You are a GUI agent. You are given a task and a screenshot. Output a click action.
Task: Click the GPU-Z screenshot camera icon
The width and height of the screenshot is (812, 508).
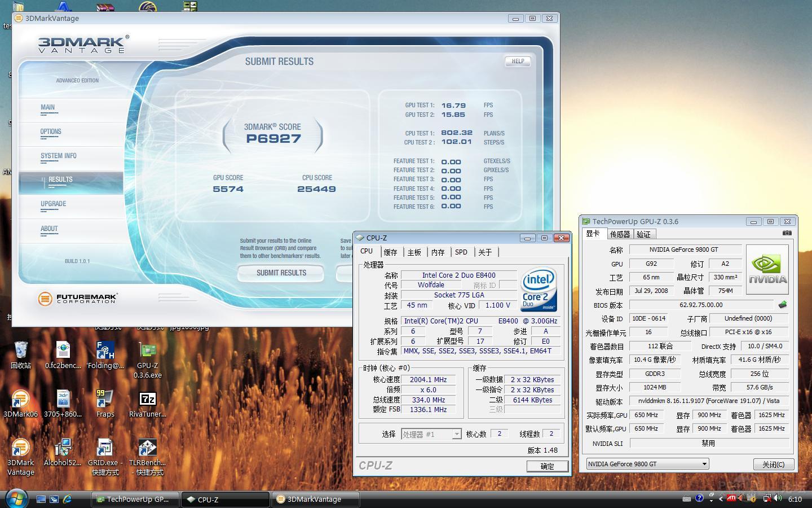point(787,233)
